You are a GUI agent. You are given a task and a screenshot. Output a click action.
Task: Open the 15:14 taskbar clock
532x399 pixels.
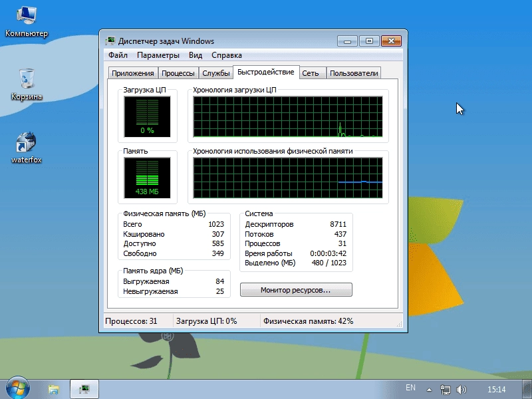click(496, 390)
